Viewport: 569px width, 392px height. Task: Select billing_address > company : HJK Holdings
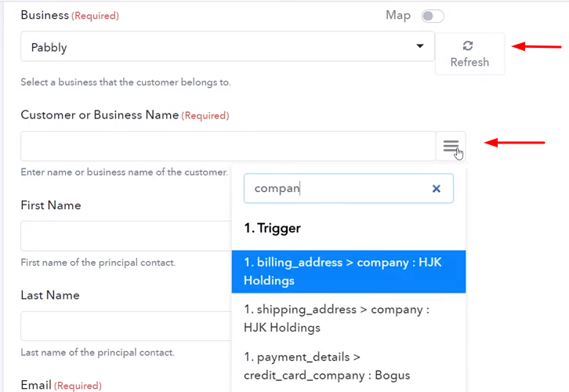[x=348, y=271]
